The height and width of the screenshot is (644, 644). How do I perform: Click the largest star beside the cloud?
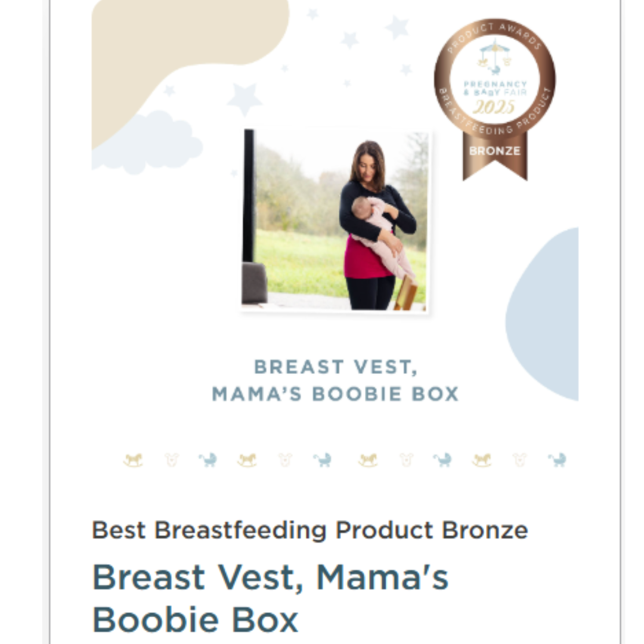pyautogui.click(x=244, y=98)
